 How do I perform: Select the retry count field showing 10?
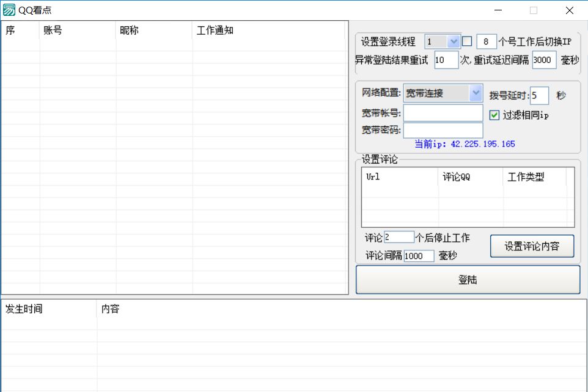(446, 60)
